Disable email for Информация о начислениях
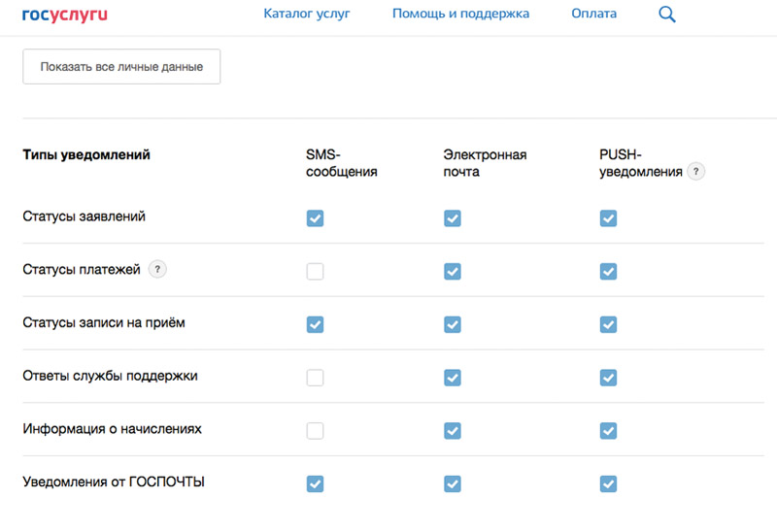777x532 pixels. pyautogui.click(x=453, y=431)
